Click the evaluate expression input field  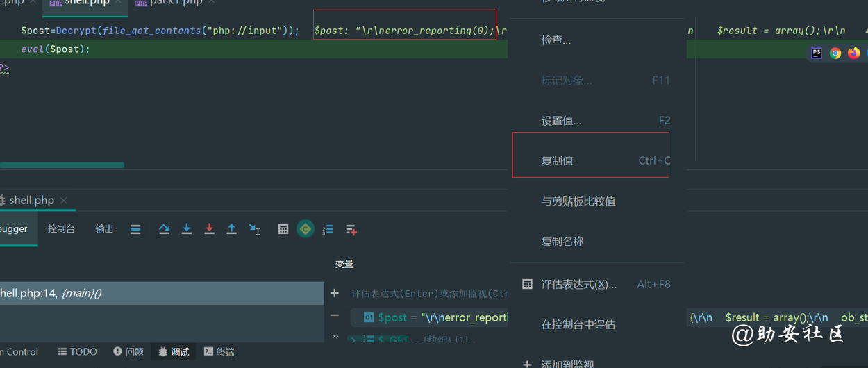pyautogui.click(x=429, y=294)
